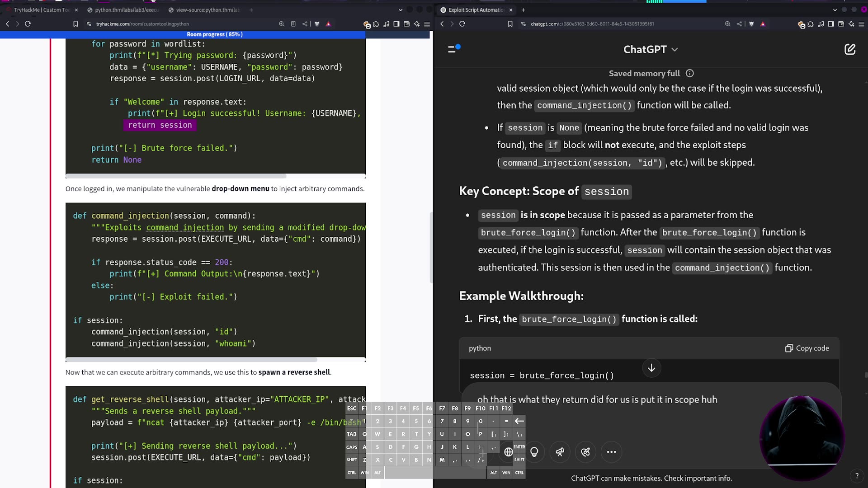Start a new chat with the compose icon
This screenshot has height=488, width=868.
[x=850, y=50]
